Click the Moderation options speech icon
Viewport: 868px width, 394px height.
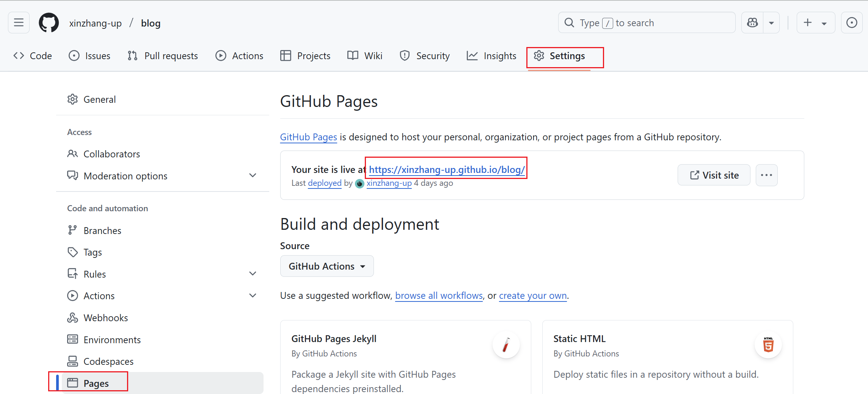(72, 176)
